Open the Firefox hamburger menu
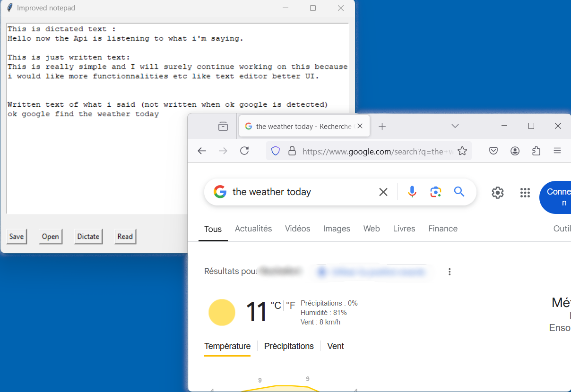Image resolution: width=571 pixels, height=392 pixels. 557,151
